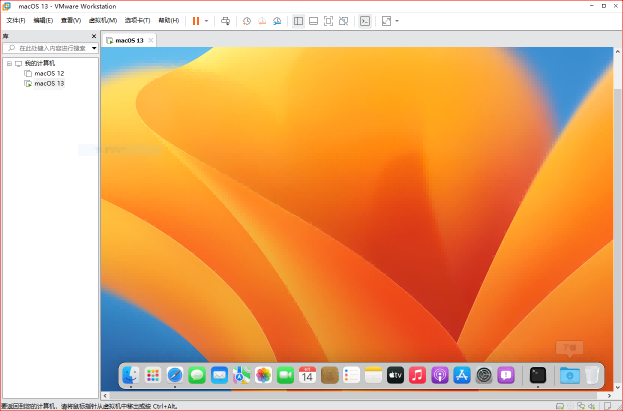623x411 pixels.
Task: Click the message log status bar icon
Action: point(608,406)
